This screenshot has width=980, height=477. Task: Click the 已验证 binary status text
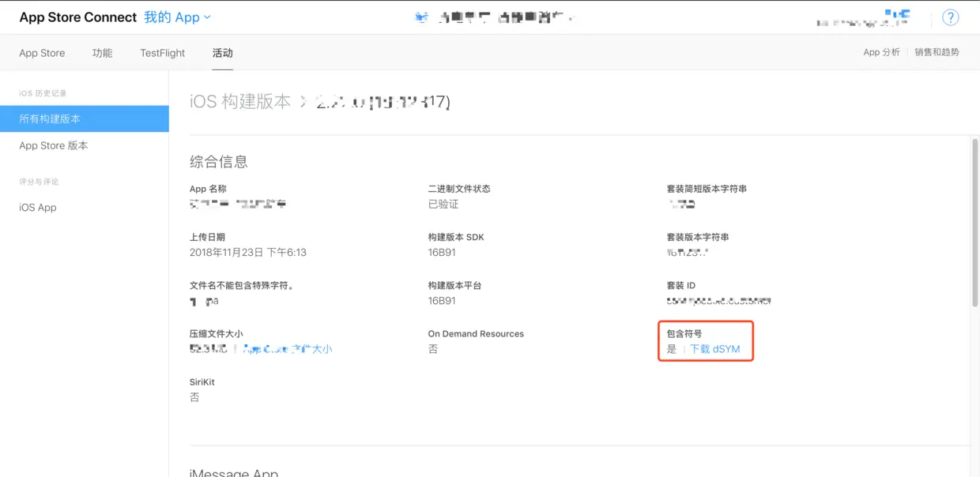[443, 204]
